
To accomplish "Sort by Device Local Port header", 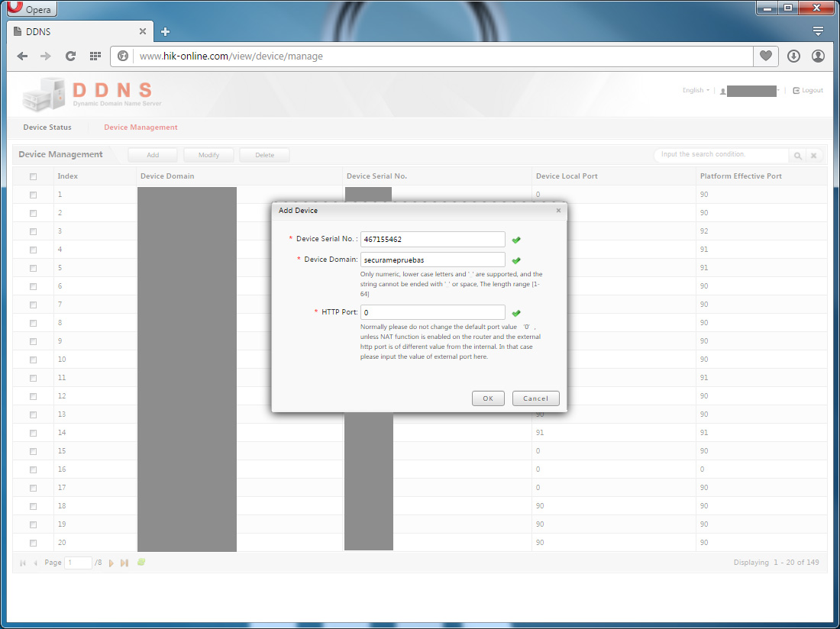I will coord(614,176).
